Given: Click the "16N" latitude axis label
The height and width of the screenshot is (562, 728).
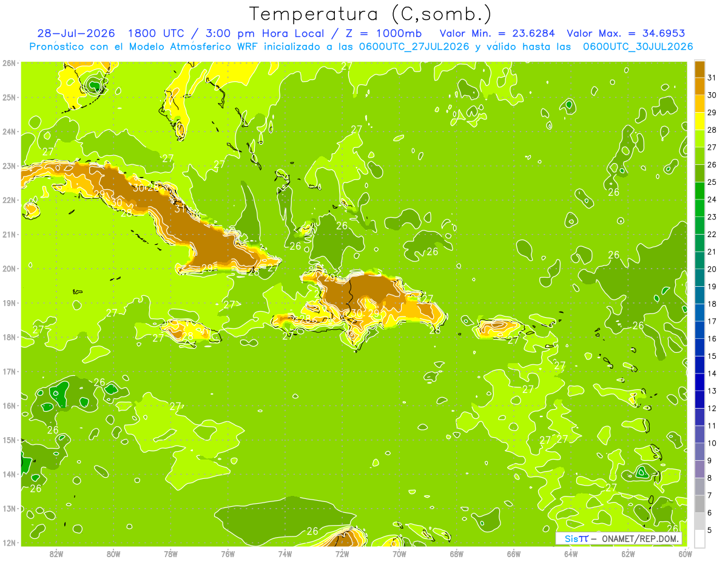Looking at the screenshot, I should pyautogui.click(x=9, y=406).
